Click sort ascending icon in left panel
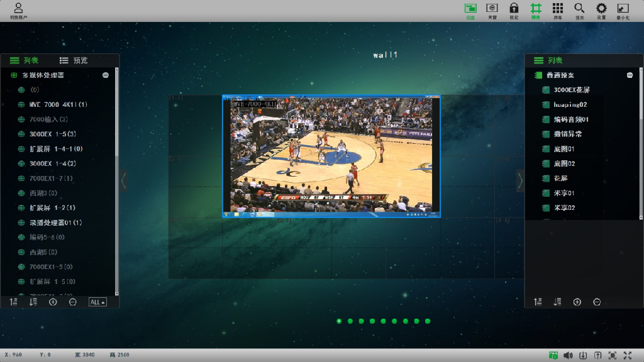The height and width of the screenshot is (362, 644). (x=14, y=302)
